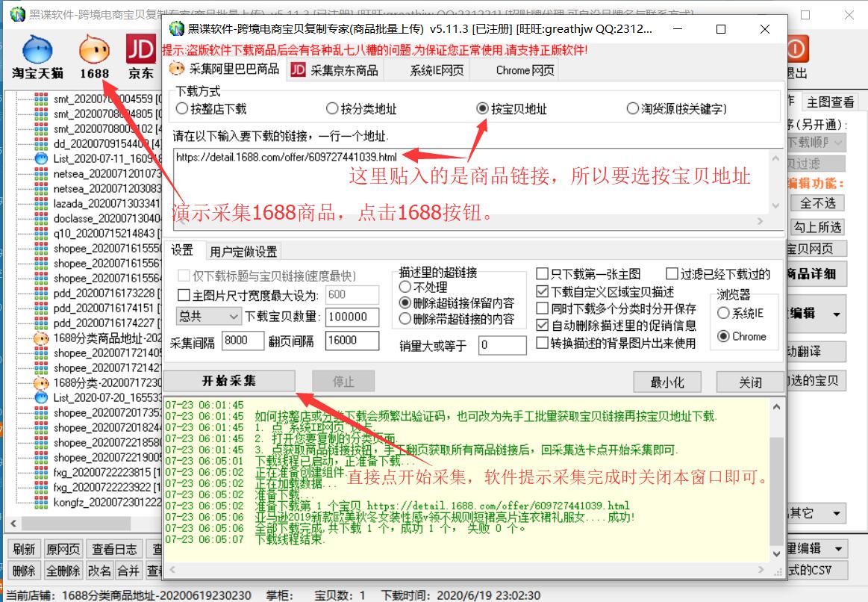
Task: Click the icon beside fxg_20200722223815 row
Action: click(x=41, y=472)
